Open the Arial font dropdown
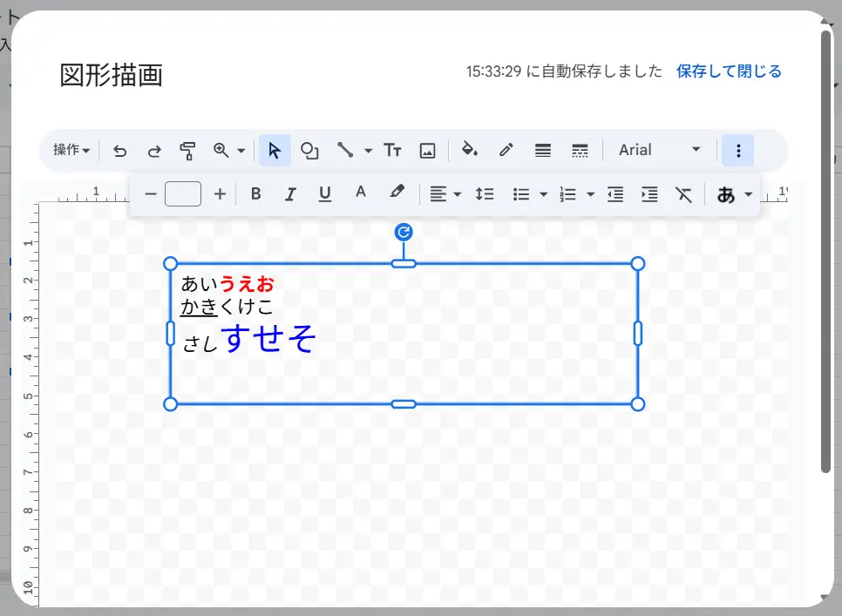842x616 pixels. pos(659,150)
